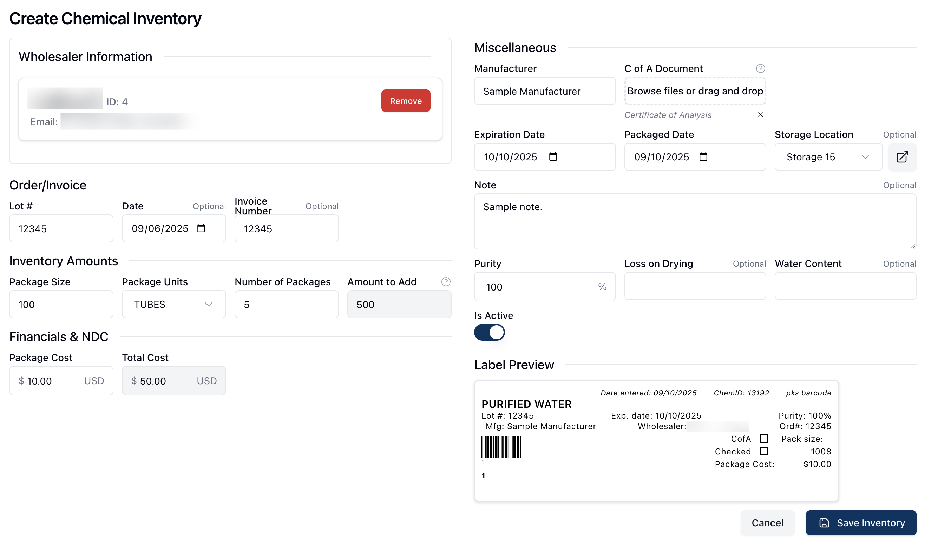Open the order Date calendar picker icon
The width and height of the screenshot is (925, 560).
pos(201,228)
